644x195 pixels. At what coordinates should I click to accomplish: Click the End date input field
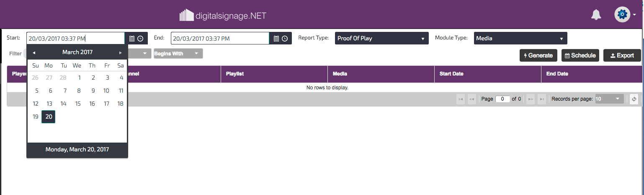tap(220, 39)
